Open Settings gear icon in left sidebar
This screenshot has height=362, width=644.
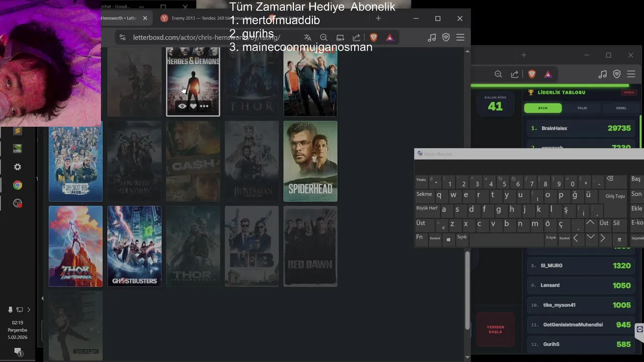[x=18, y=167]
